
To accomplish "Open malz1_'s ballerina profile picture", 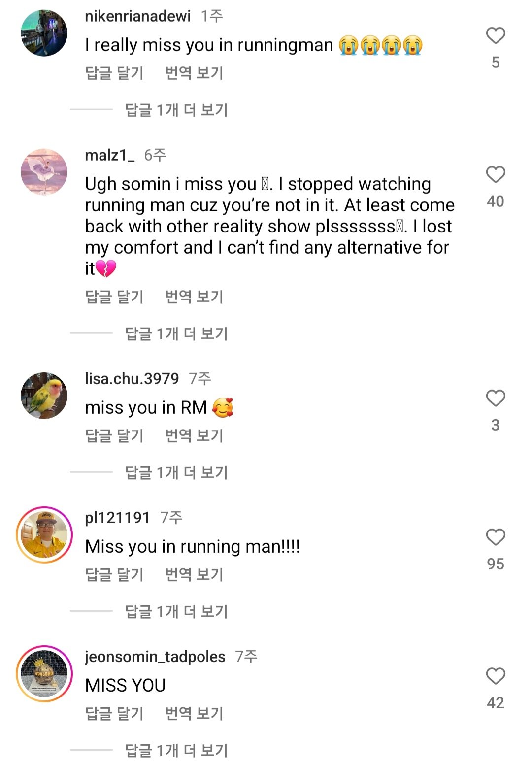I will 44,172.
